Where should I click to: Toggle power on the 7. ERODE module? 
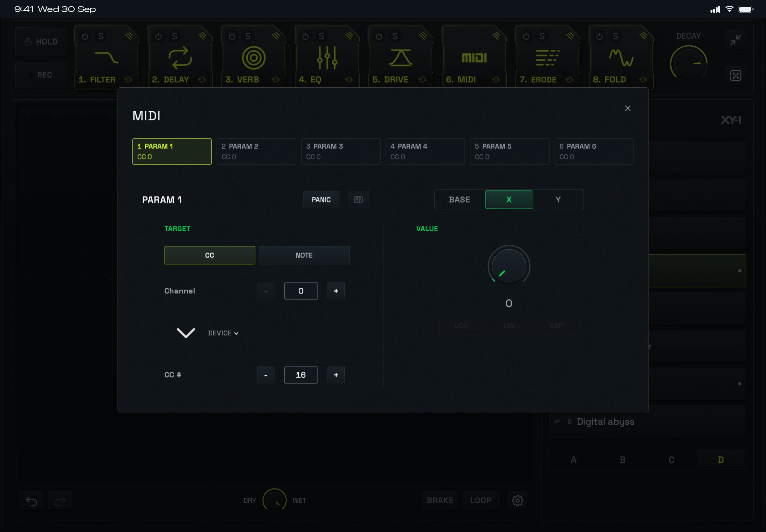coord(526,36)
